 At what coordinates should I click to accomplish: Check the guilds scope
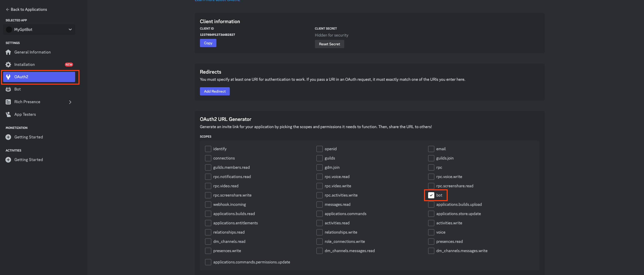[320, 158]
